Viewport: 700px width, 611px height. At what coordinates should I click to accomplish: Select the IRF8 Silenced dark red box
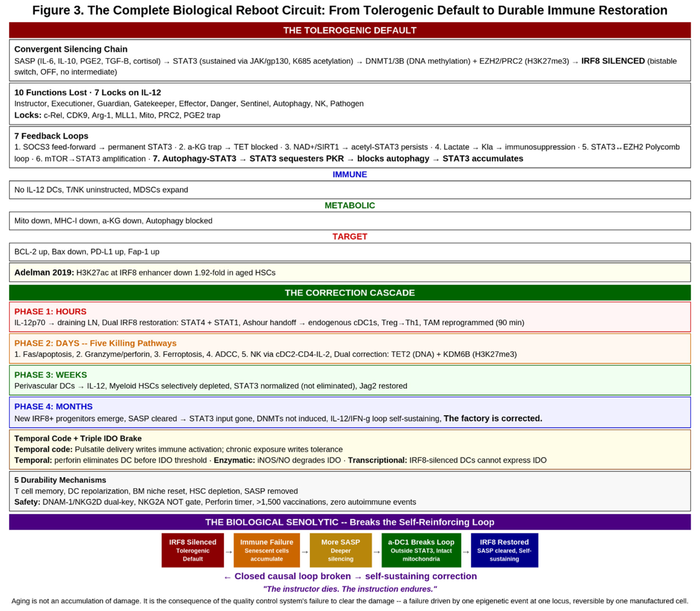193,550
